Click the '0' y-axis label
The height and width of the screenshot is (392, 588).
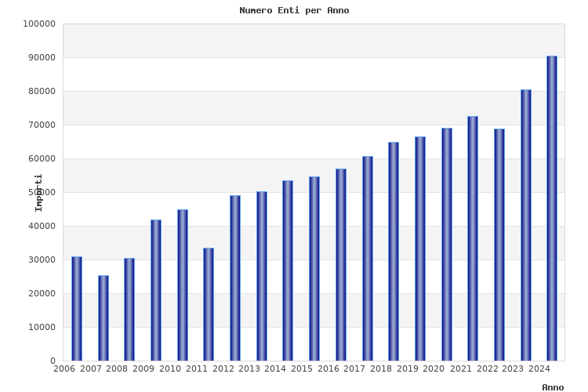pos(53,361)
